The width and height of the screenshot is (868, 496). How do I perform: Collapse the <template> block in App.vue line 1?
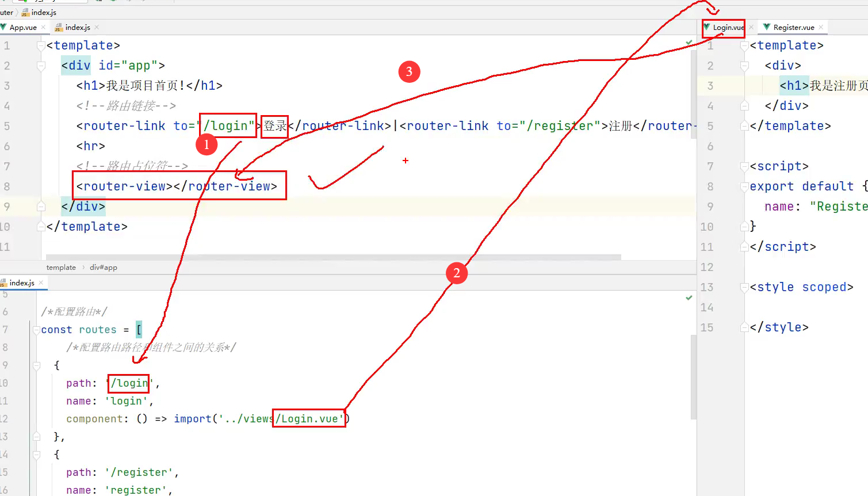point(41,45)
